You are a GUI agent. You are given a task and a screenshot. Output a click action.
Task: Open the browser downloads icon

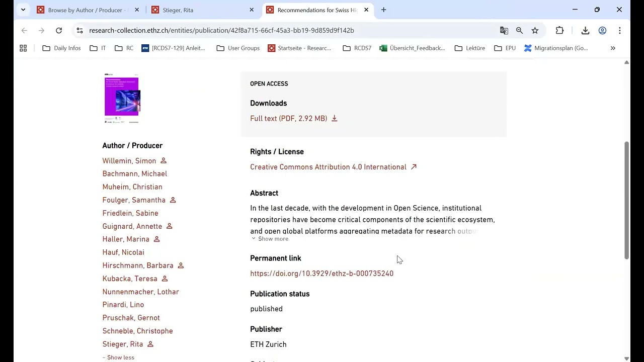pyautogui.click(x=585, y=31)
